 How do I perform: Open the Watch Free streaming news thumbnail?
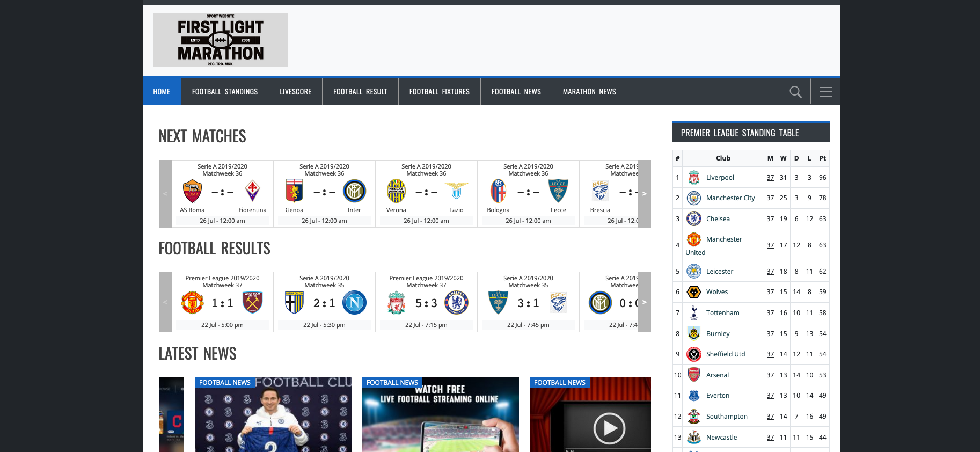pyautogui.click(x=441, y=414)
